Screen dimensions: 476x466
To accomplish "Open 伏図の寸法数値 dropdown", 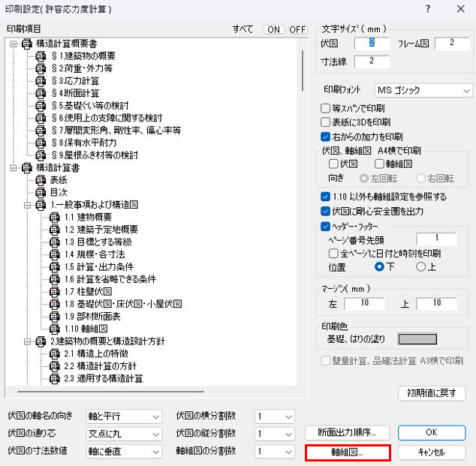I will coord(124,452).
